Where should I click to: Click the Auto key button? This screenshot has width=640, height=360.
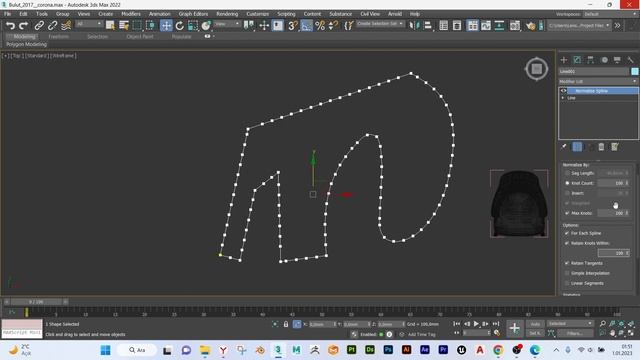click(535, 324)
